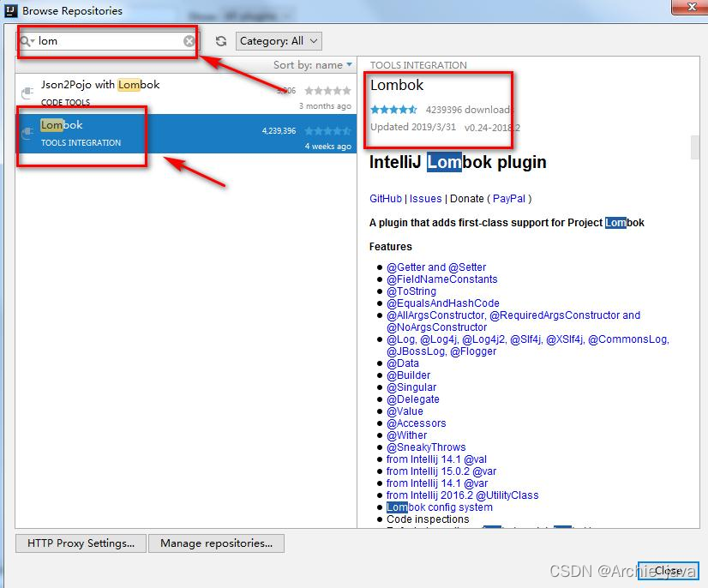Click the IntelliJ icon in title bar
Viewport: 708px width, 588px height.
(x=11, y=10)
